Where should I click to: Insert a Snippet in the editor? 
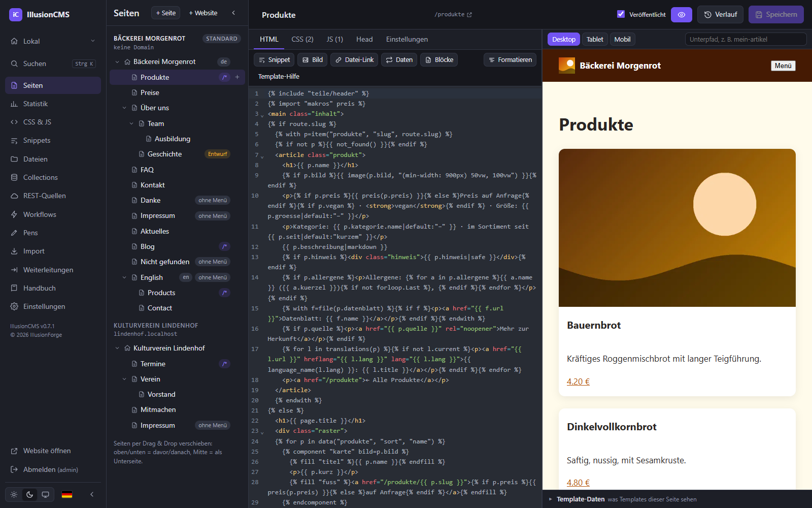[x=274, y=60]
